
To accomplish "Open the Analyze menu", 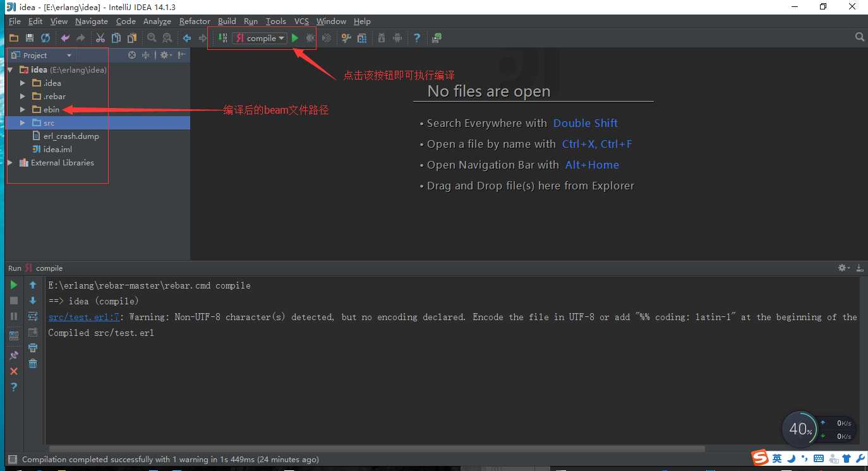I will (157, 21).
